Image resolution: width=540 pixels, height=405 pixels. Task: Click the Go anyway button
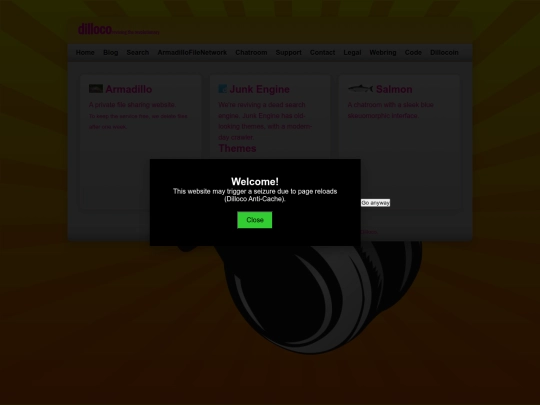click(x=375, y=203)
